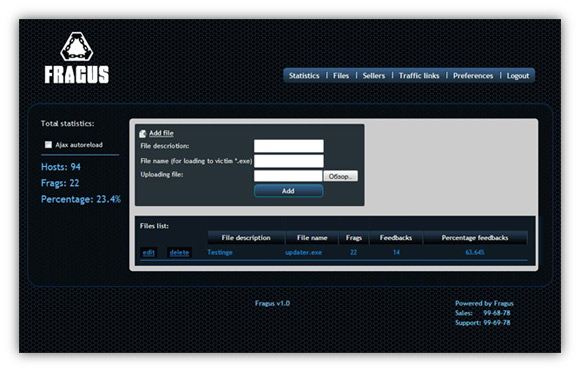Click the Frags column header
This screenshot has height=372, width=580.
point(354,238)
